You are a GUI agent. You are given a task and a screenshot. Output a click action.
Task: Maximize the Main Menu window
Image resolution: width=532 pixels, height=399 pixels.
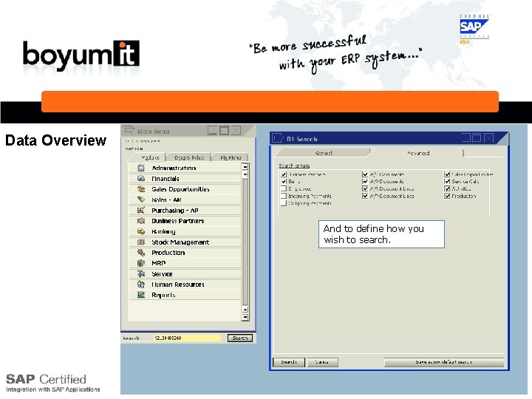coord(225,131)
